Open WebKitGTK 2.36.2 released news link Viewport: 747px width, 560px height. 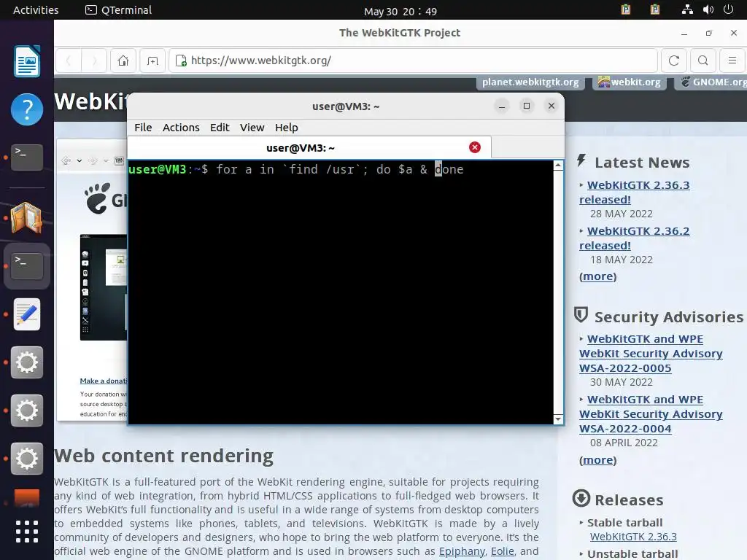pyautogui.click(x=634, y=238)
